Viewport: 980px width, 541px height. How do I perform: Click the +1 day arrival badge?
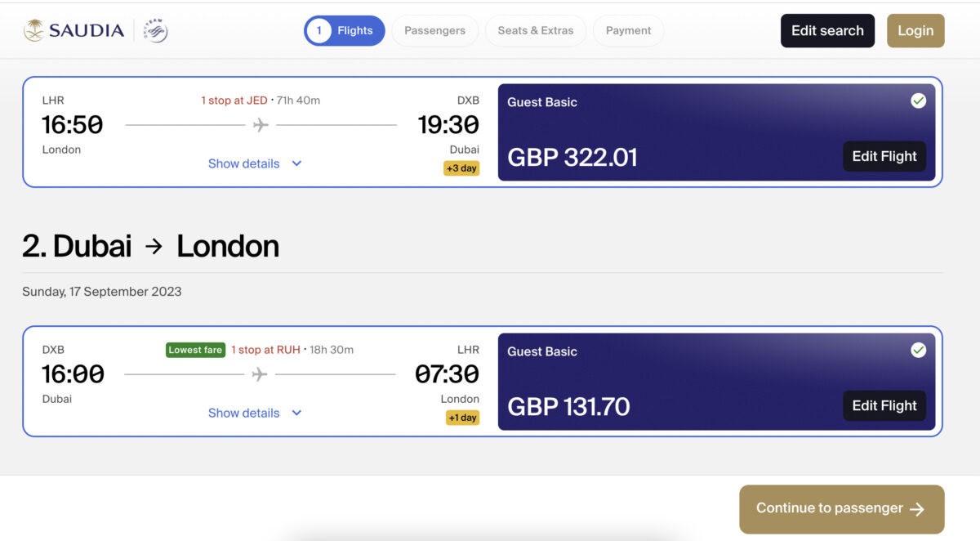pyautogui.click(x=462, y=418)
